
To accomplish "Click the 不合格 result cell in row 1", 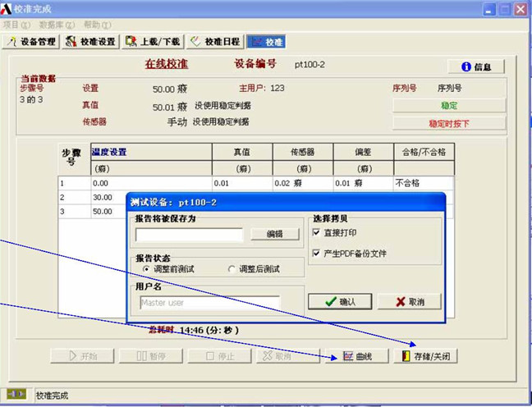I will [x=424, y=184].
